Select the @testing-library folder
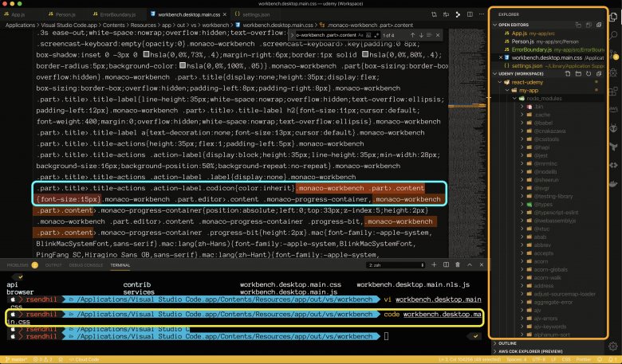Screen dimensions: 622x364 point(553,196)
